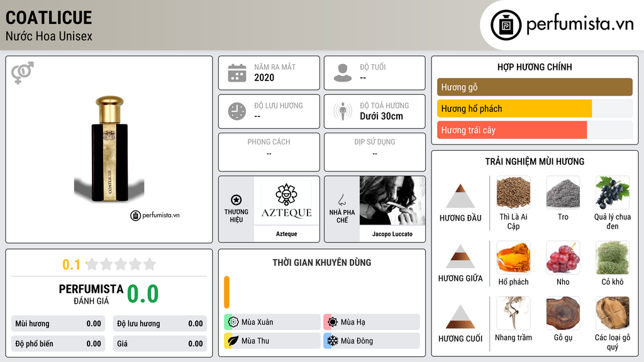Click the perfumista.vn watermark under bottle

[x=155, y=215]
